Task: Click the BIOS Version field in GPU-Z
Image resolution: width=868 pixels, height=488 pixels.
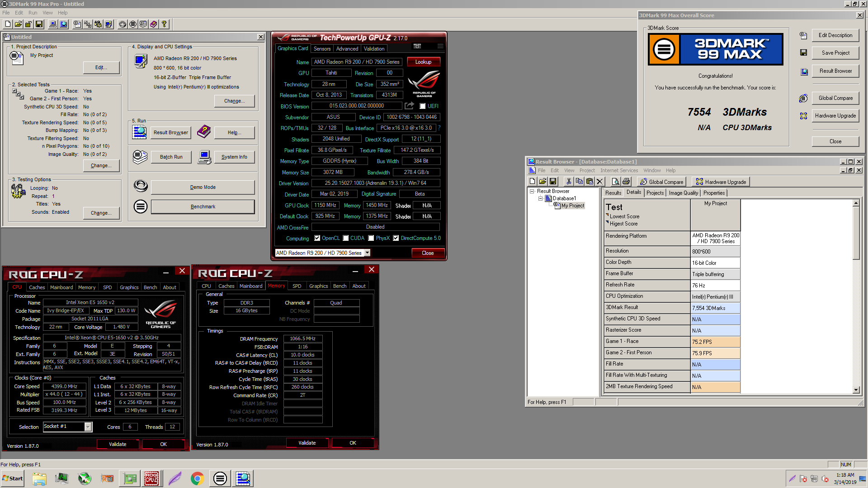Action: [x=356, y=106]
